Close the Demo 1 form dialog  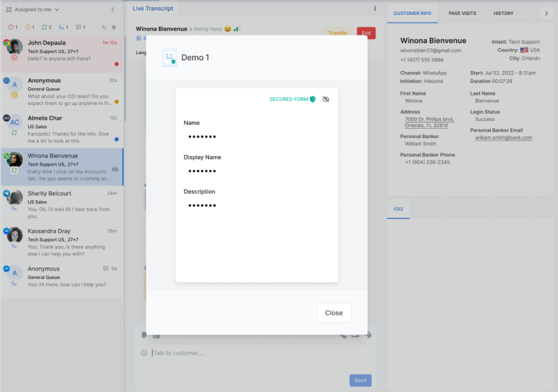point(333,313)
